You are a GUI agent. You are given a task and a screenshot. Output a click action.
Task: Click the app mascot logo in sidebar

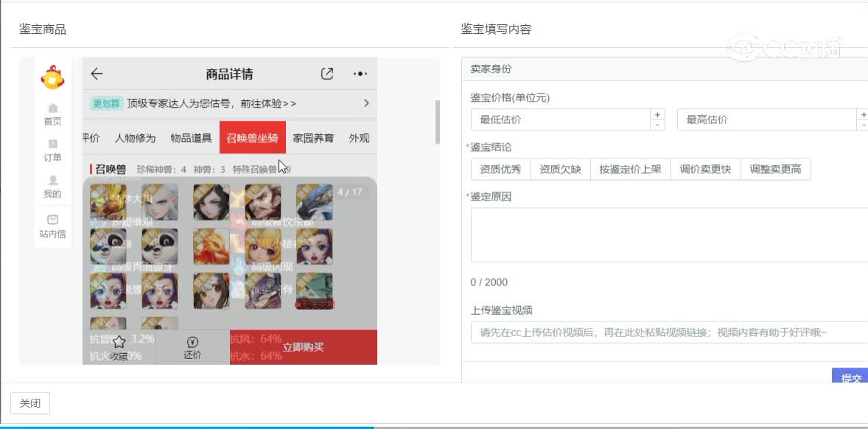pos(52,77)
